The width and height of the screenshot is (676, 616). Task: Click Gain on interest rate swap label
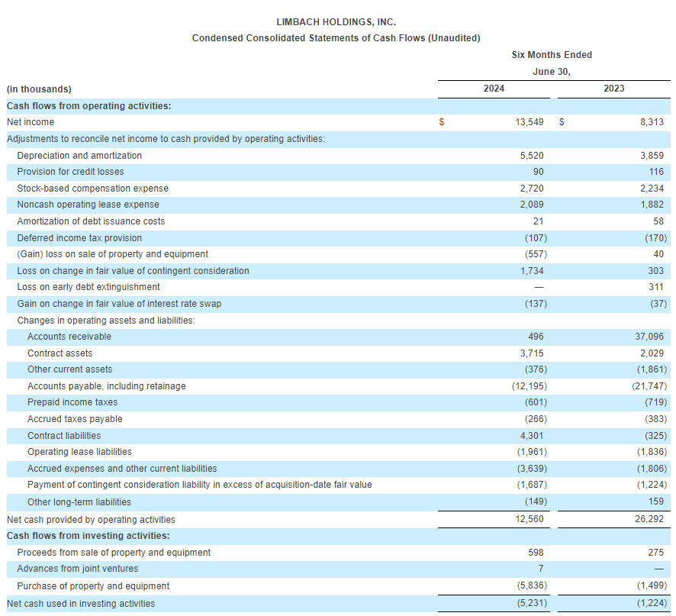(x=119, y=304)
